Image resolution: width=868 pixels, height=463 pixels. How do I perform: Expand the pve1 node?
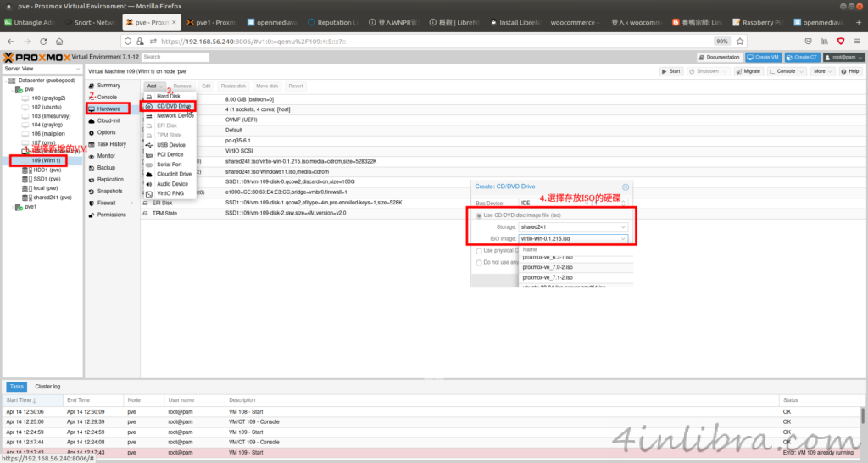pyautogui.click(x=12, y=207)
